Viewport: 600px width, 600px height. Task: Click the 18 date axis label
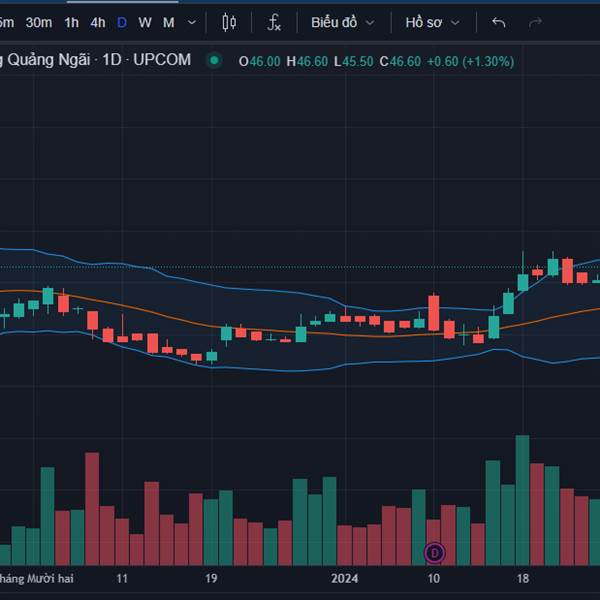(523, 578)
